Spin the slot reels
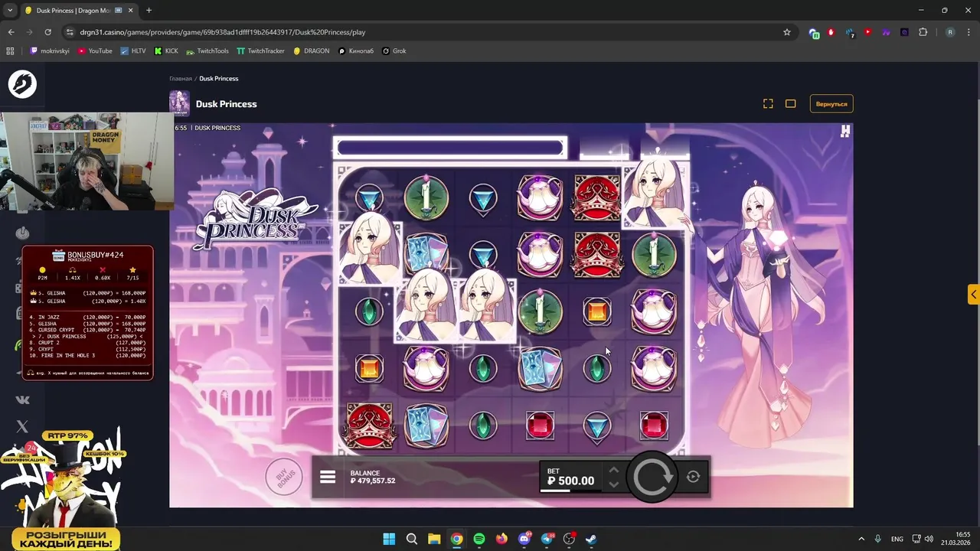 pyautogui.click(x=652, y=477)
